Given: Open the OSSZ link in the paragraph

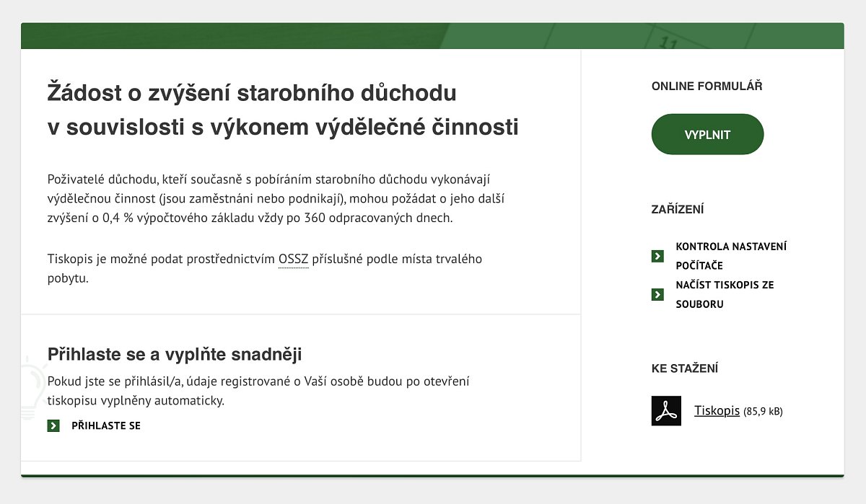Looking at the screenshot, I should [x=293, y=258].
